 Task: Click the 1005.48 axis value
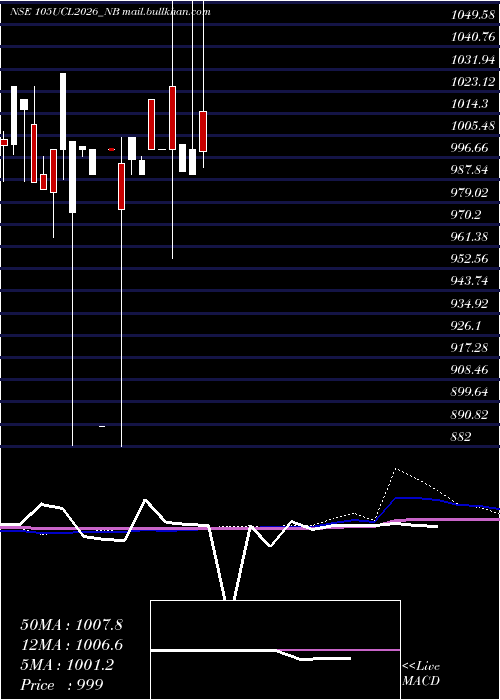[x=473, y=126]
